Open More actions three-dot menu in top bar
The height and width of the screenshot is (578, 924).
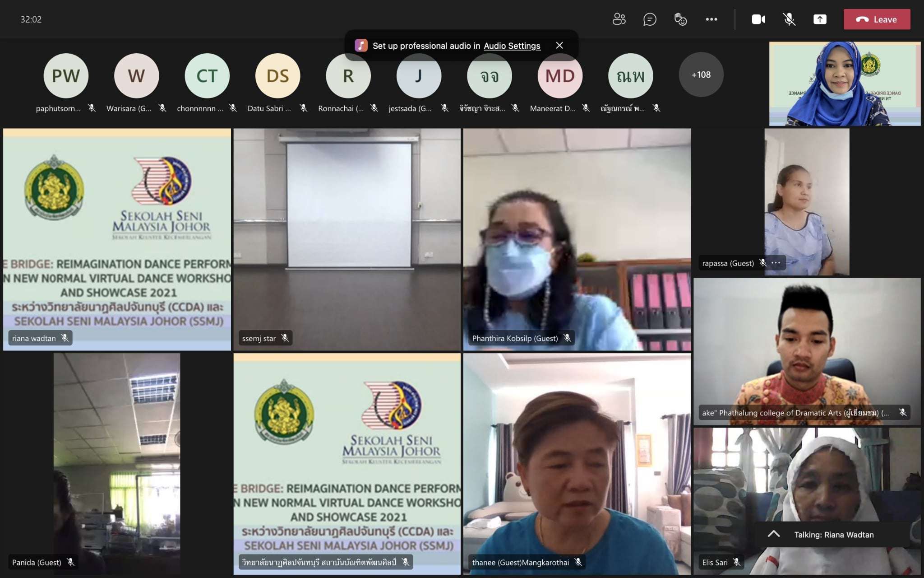coord(711,19)
